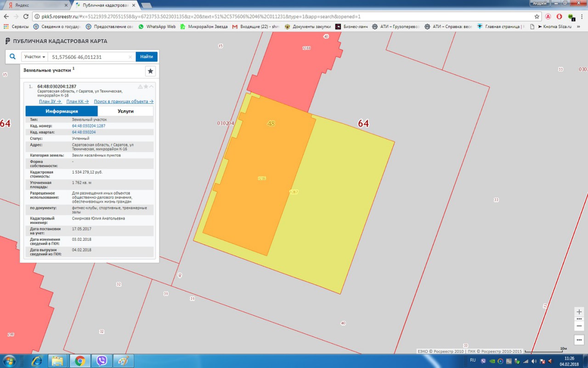Switch to the Услуги tab
This screenshot has height=368, width=588.
click(125, 111)
